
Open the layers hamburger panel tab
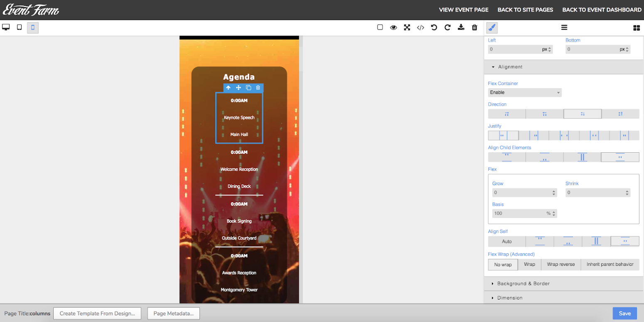[564, 28]
